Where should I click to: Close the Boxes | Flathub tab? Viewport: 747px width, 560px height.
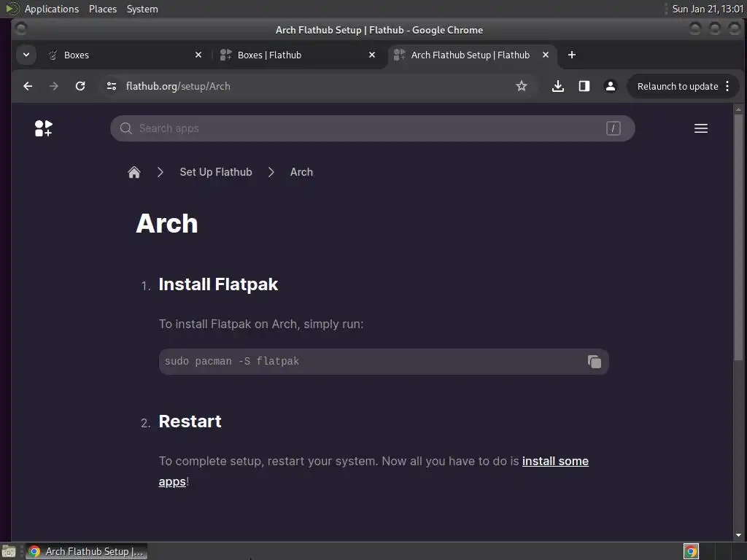(x=372, y=55)
